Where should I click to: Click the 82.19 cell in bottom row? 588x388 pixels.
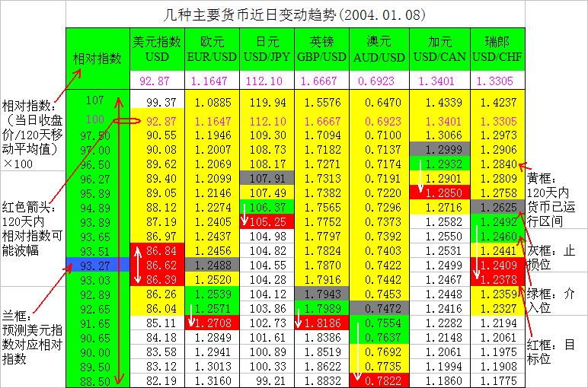click(x=157, y=380)
